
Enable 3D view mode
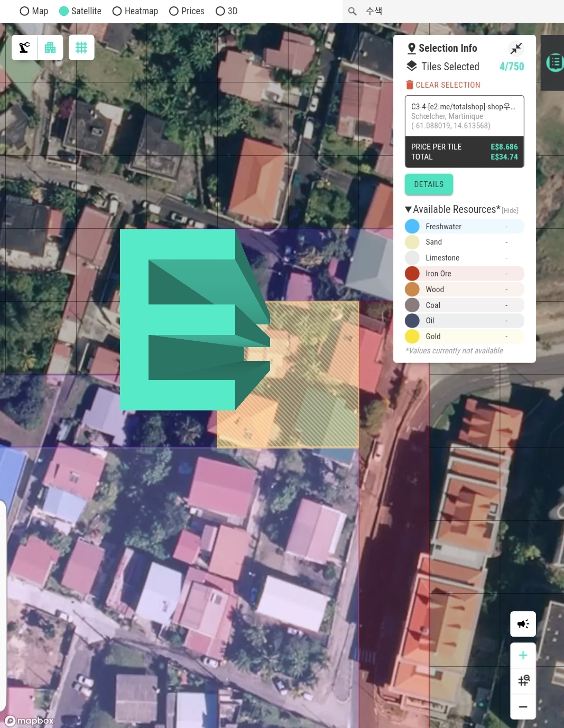click(x=220, y=11)
